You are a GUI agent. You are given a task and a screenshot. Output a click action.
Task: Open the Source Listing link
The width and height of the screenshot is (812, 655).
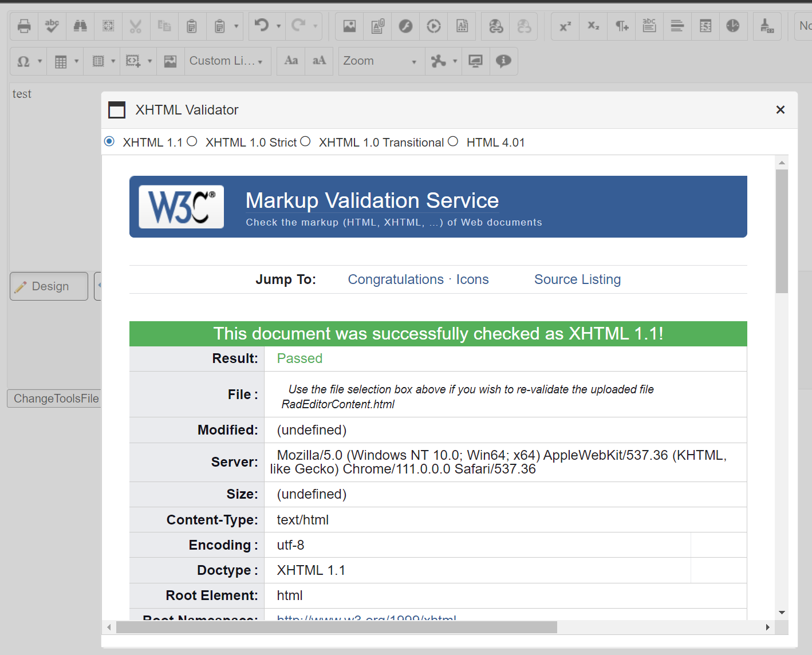577,279
